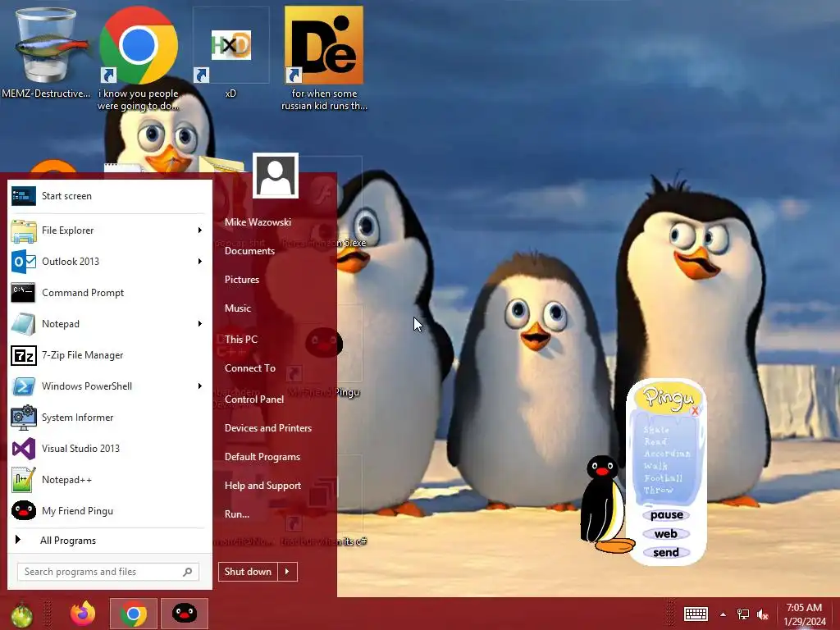Click the Pingu penguin character

(606, 504)
